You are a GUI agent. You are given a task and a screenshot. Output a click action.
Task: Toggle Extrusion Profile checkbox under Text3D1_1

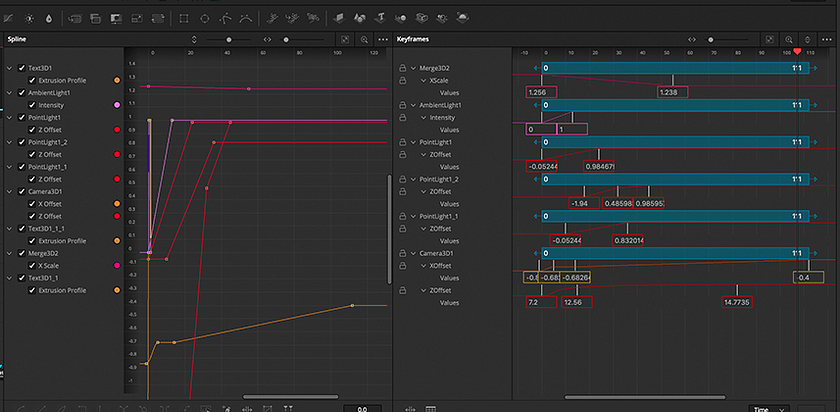tap(32, 290)
